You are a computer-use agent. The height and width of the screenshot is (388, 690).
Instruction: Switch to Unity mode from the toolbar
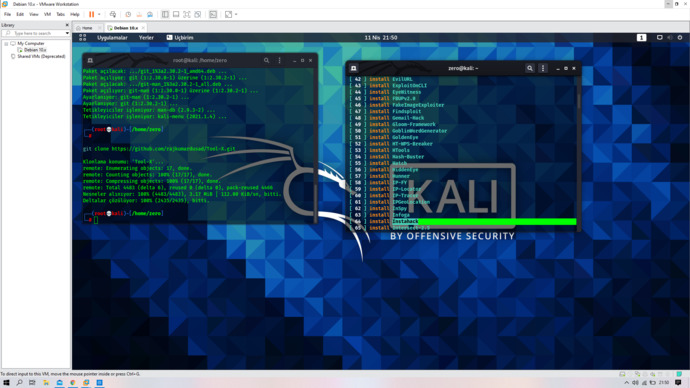click(x=198, y=15)
